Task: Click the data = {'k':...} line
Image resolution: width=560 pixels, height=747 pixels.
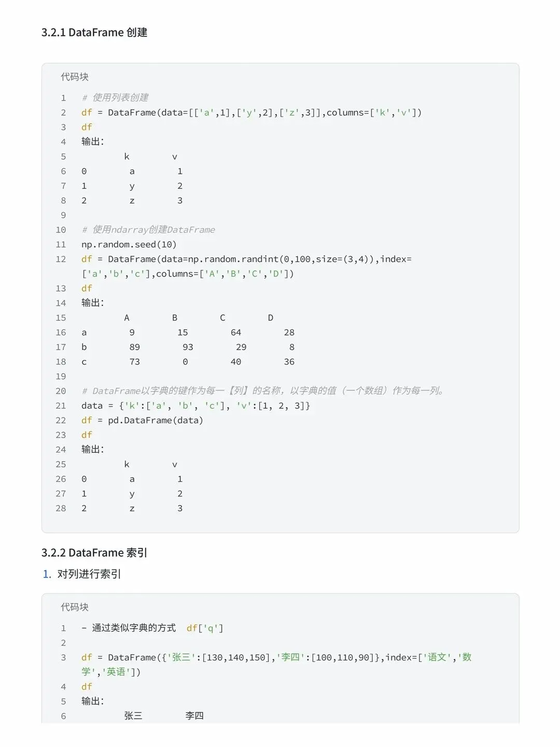Action: [x=196, y=406]
